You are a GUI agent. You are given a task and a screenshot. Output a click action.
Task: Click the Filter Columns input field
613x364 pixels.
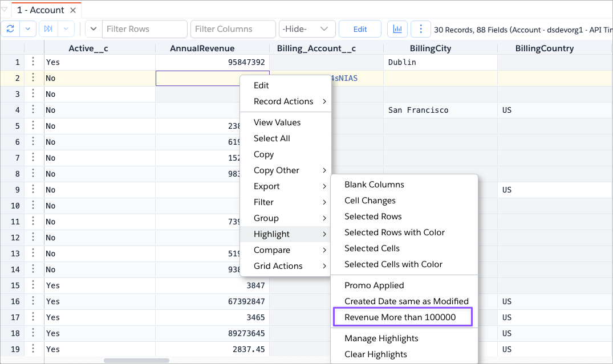click(233, 29)
